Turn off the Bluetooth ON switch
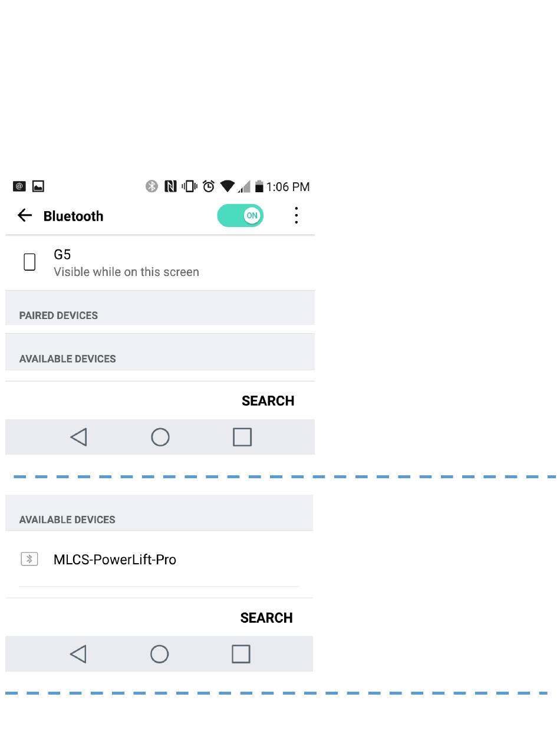Image resolution: width=560 pixels, height=743 pixels. click(x=240, y=216)
